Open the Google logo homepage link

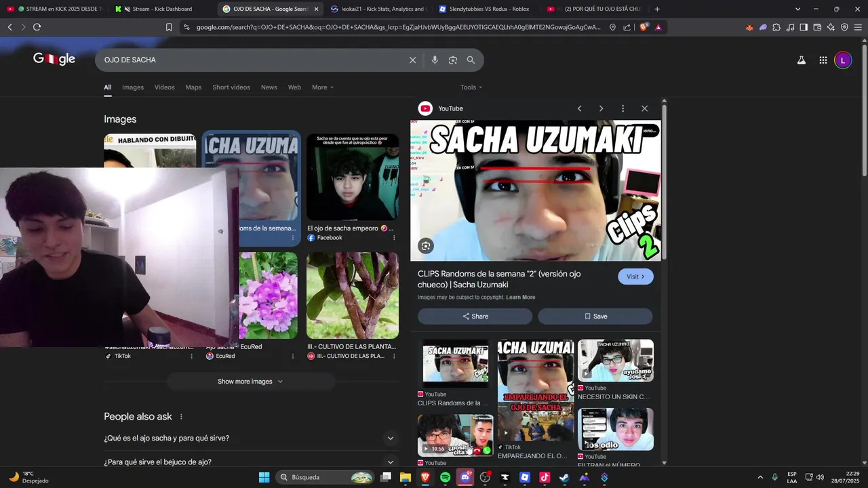click(54, 60)
